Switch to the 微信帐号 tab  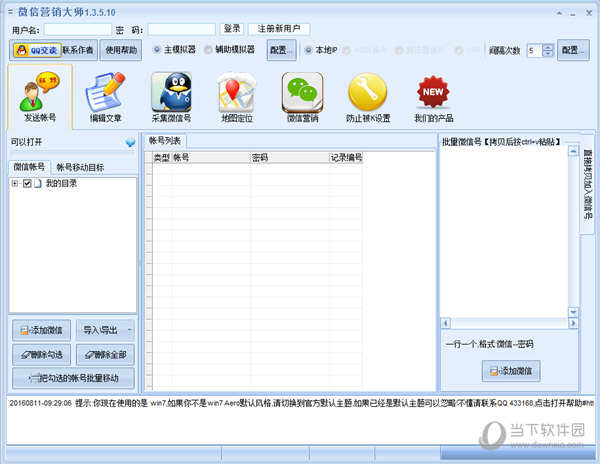pyautogui.click(x=29, y=167)
